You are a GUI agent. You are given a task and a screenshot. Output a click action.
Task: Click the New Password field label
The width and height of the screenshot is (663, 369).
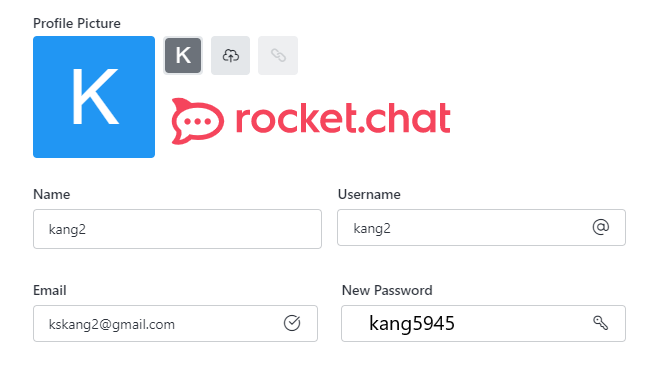point(387,290)
